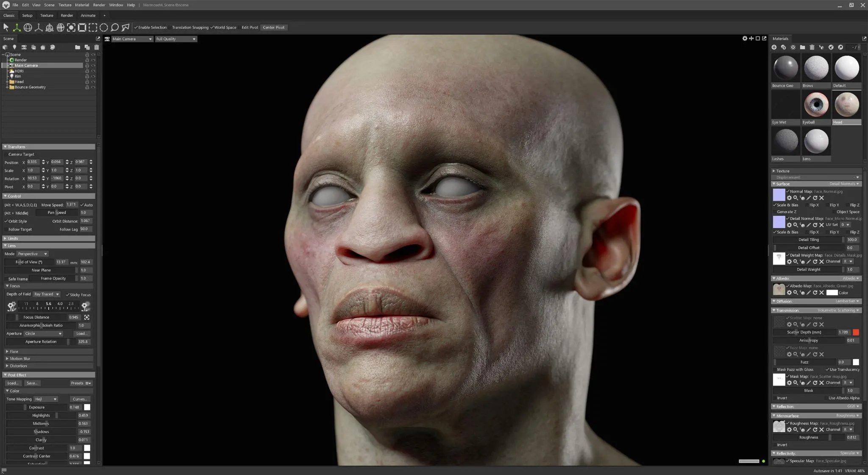Delete the selected scene object
Image resolution: width=868 pixels, height=475 pixels.
[x=97, y=47]
